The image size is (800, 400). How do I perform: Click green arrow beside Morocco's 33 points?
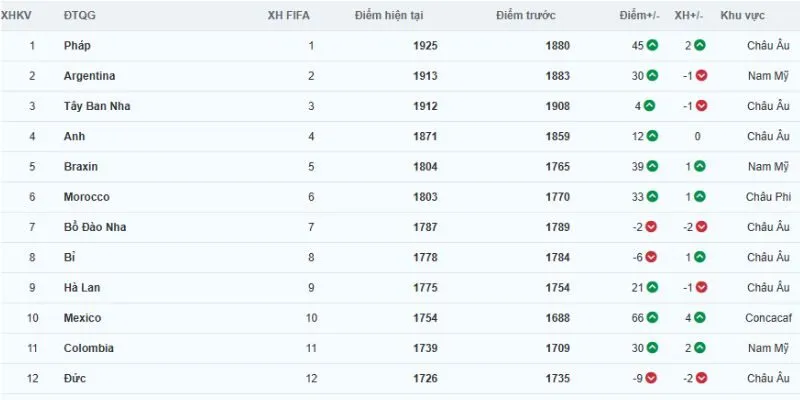coord(652,196)
